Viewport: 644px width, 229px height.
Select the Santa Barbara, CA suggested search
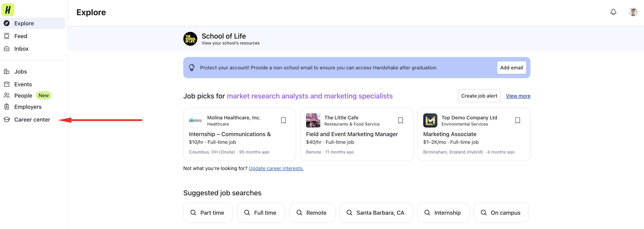[x=376, y=212]
